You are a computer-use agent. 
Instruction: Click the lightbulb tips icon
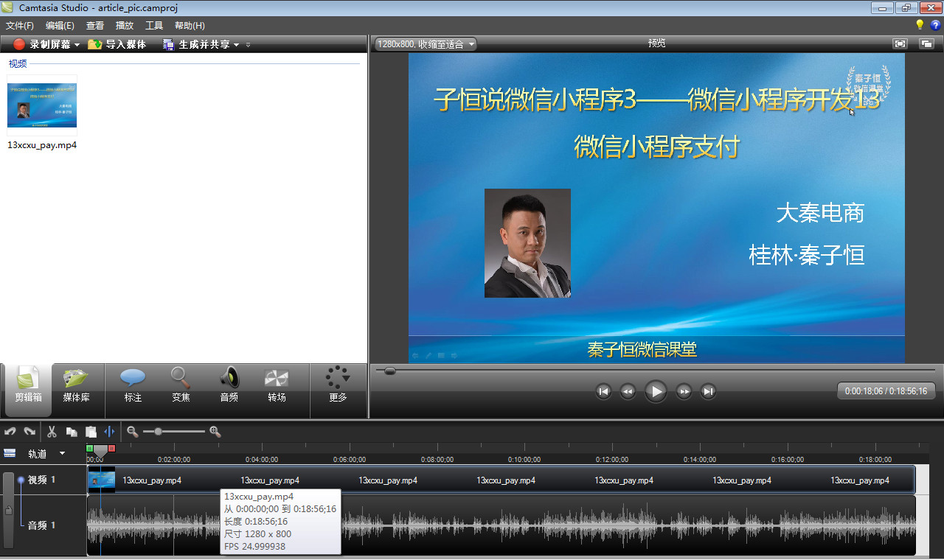point(920,25)
